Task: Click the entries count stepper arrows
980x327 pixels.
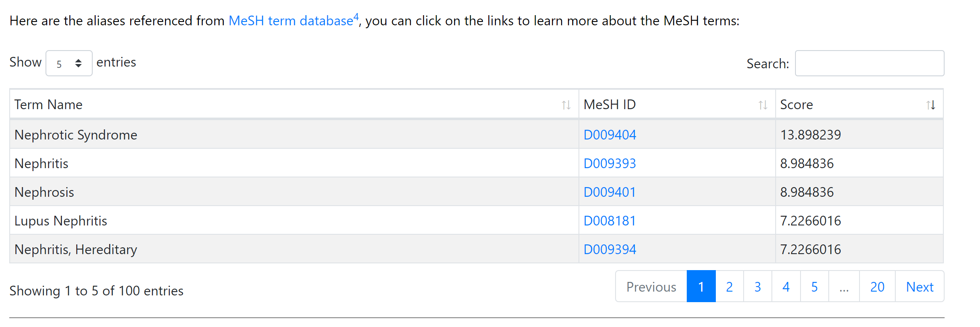Action: (78, 63)
